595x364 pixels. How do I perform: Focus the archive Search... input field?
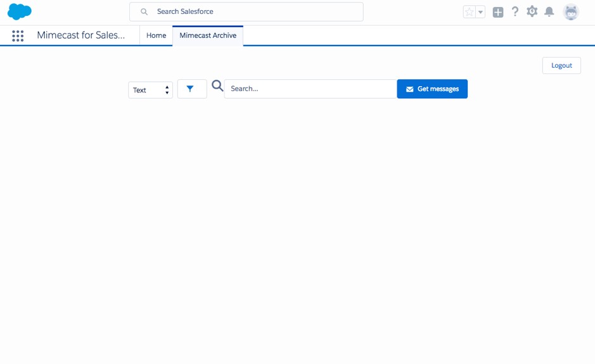coord(310,89)
